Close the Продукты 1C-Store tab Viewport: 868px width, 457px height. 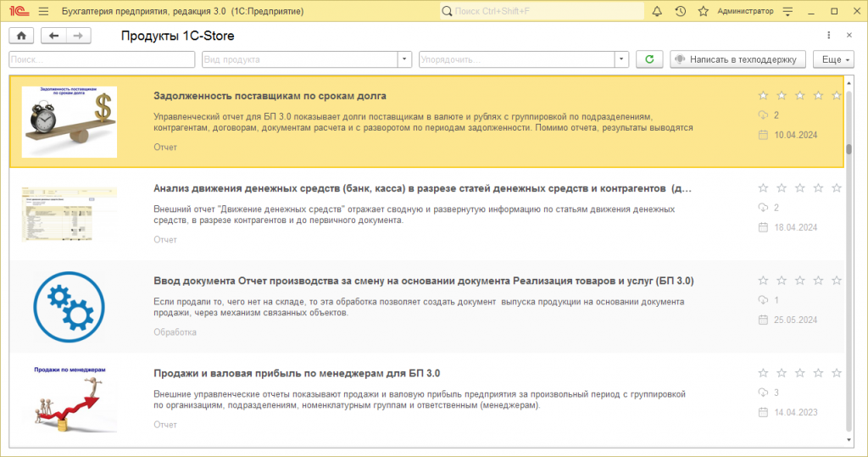849,36
